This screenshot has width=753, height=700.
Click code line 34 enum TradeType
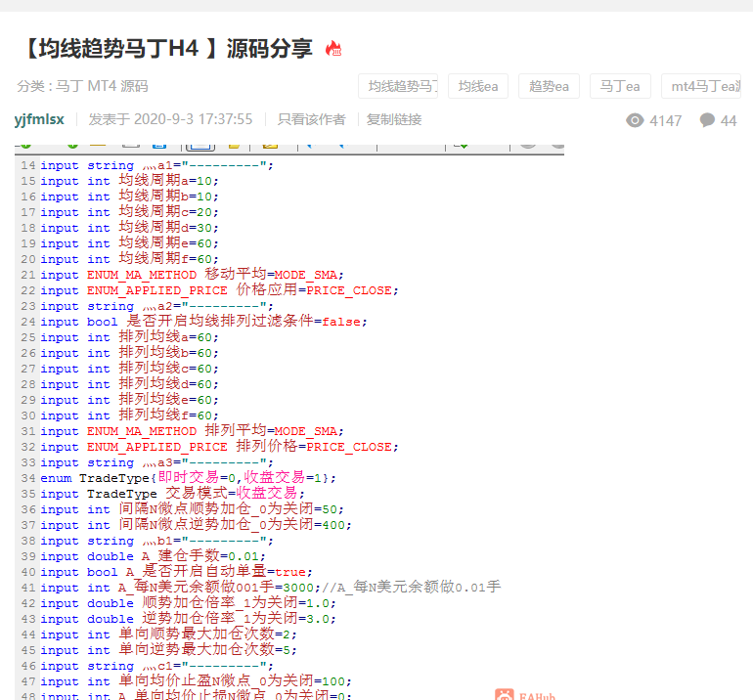[188, 478]
